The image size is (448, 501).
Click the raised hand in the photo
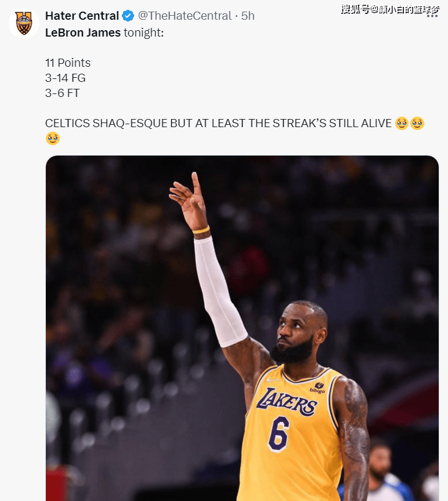[189, 200]
